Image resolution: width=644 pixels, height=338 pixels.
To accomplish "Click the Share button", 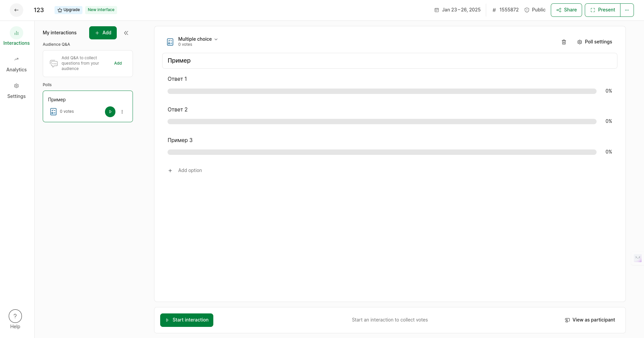I will click(566, 10).
